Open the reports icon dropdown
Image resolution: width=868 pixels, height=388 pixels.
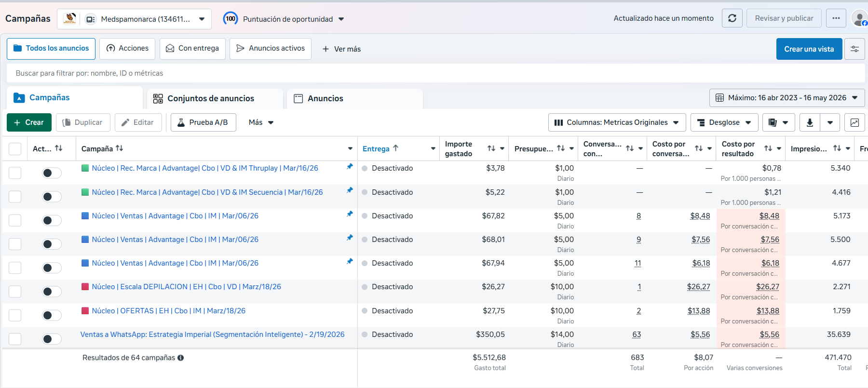click(x=778, y=122)
